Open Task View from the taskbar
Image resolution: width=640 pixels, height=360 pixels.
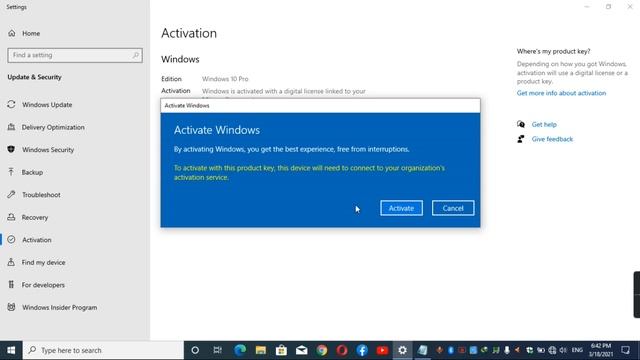[x=218, y=350]
